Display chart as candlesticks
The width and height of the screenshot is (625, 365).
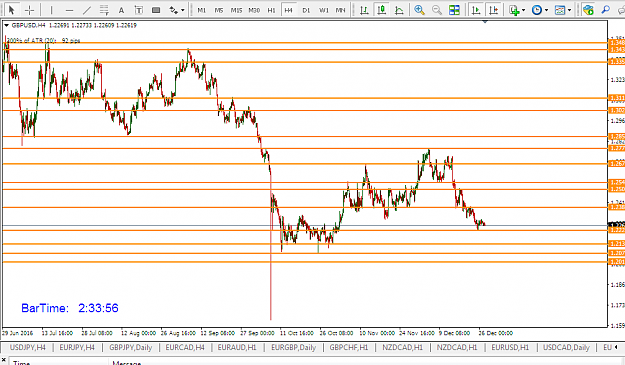[x=382, y=10]
